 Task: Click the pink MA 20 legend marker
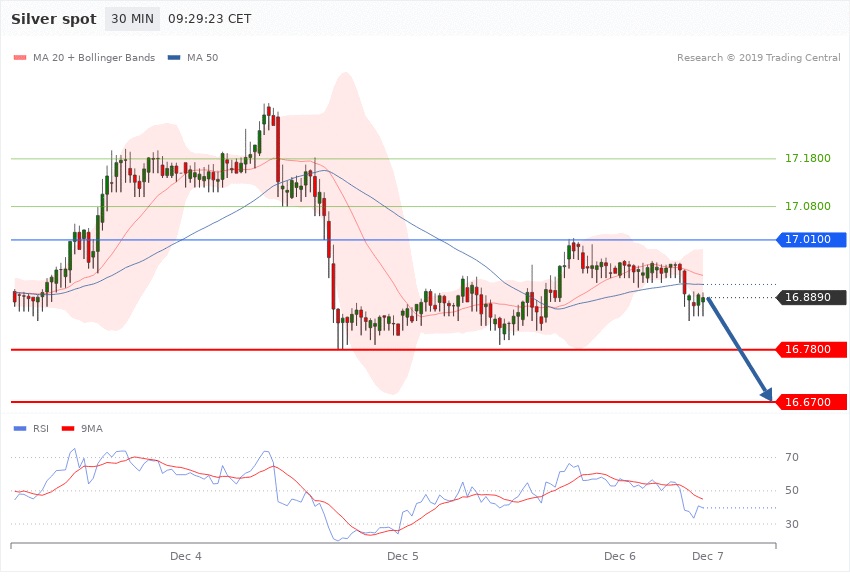[20, 58]
